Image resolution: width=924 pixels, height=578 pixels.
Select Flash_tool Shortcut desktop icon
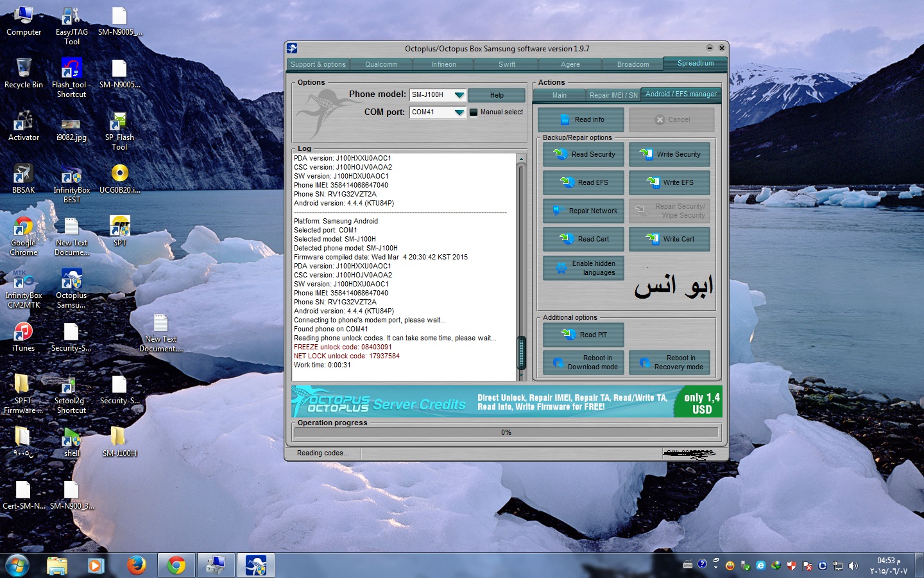[x=71, y=78]
